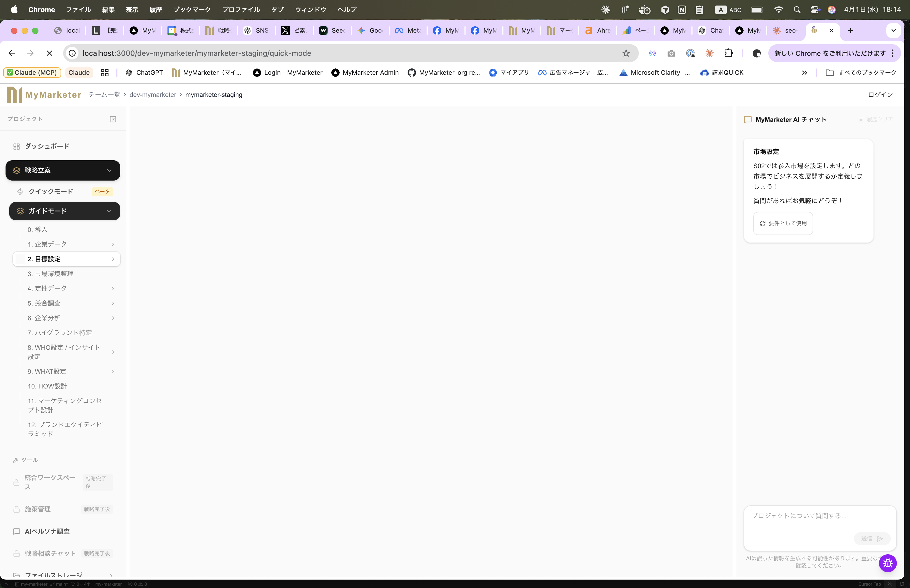Image resolution: width=910 pixels, height=588 pixels.
Task: Open the Claude (MCP) bookmark
Action: tap(32, 73)
